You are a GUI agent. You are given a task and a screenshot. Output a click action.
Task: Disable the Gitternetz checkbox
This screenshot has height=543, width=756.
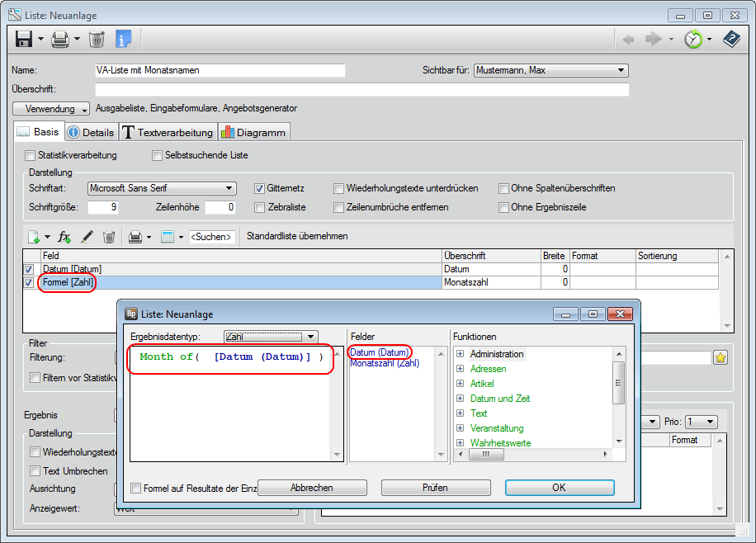click(x=259, y=188)
